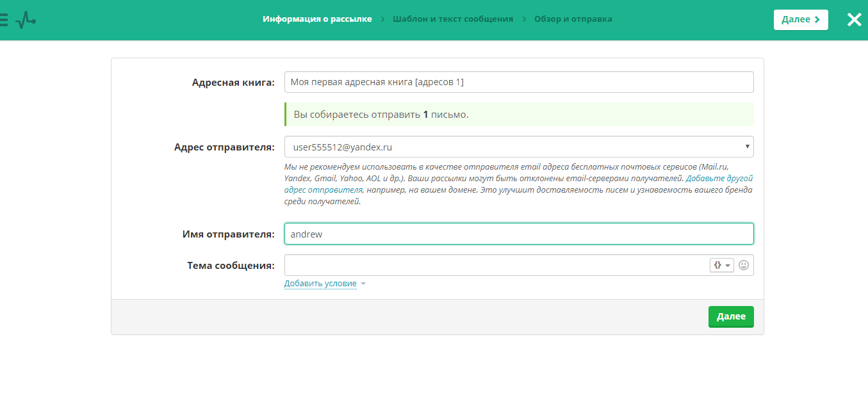The width and height of the screenshot is (868, 420).
Task: Click the 'Тема сообщения:' label
Action: 231,265
